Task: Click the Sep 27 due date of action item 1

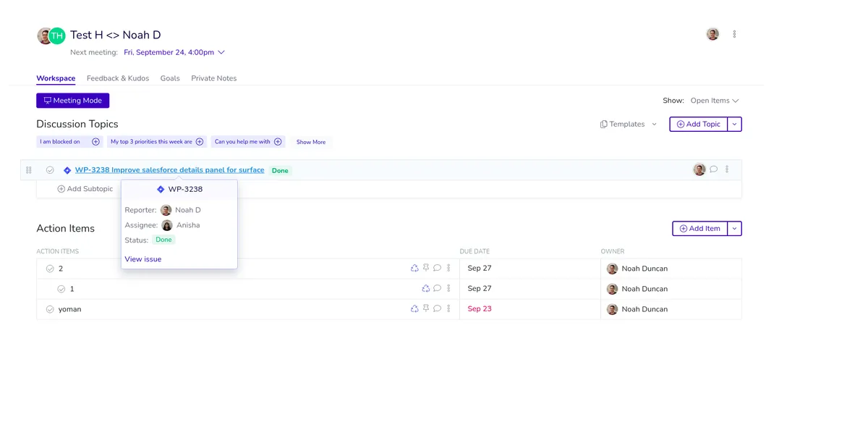Action: (480, 288)
